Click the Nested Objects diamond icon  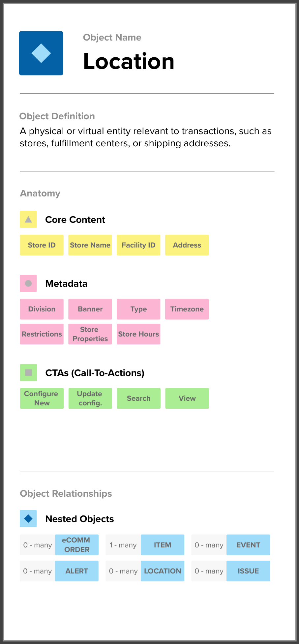pos(28,519)
